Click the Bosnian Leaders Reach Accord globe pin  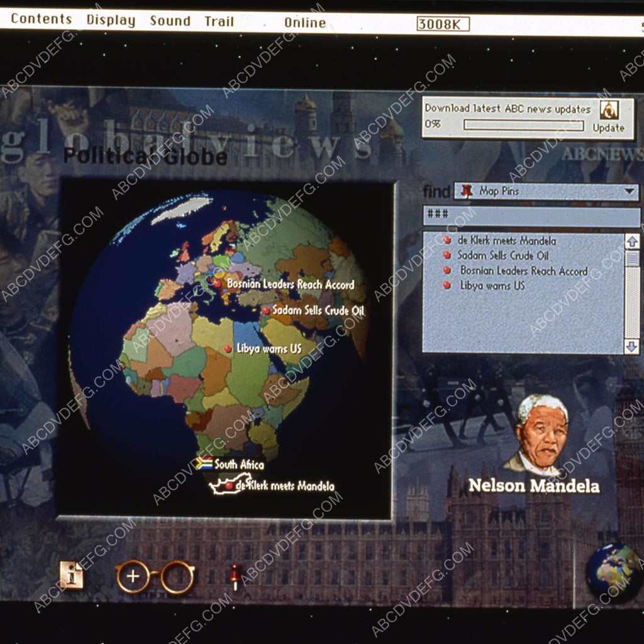pos(218,284)
